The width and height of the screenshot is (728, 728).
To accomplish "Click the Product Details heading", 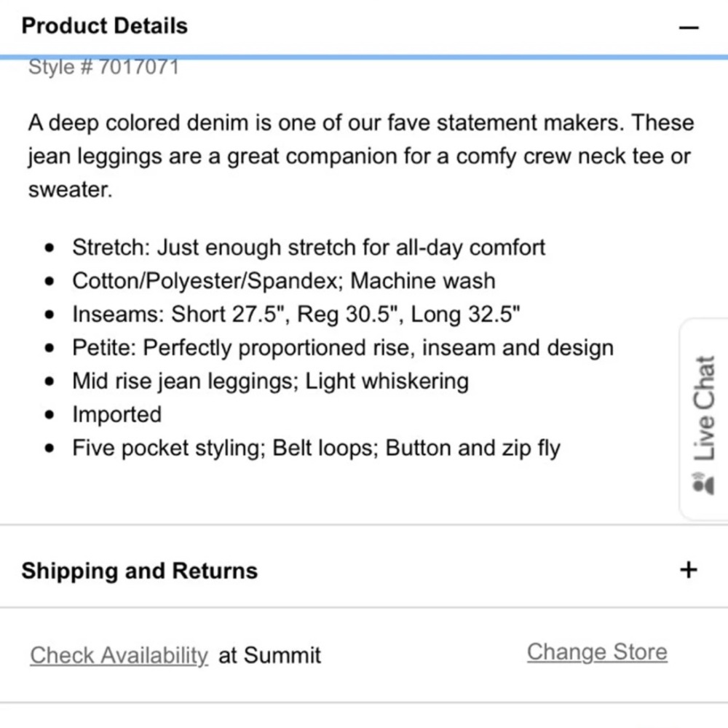I will [104, 26].
